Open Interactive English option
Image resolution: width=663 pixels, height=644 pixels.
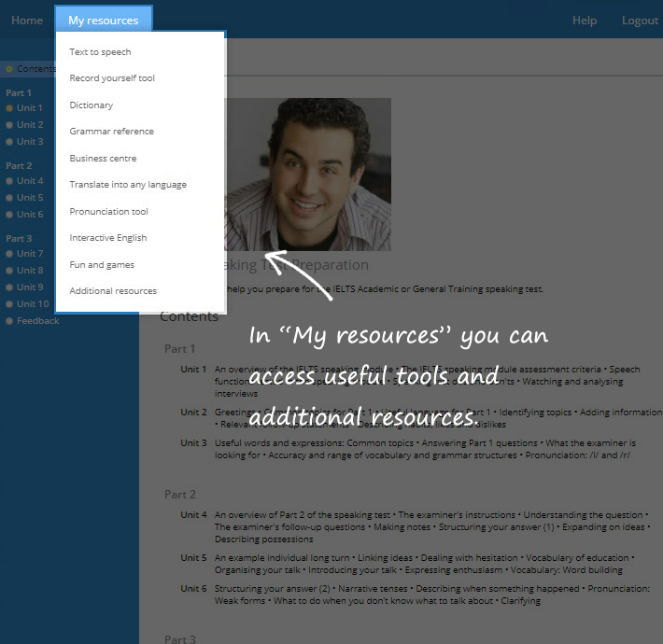[x=107, y=238]
